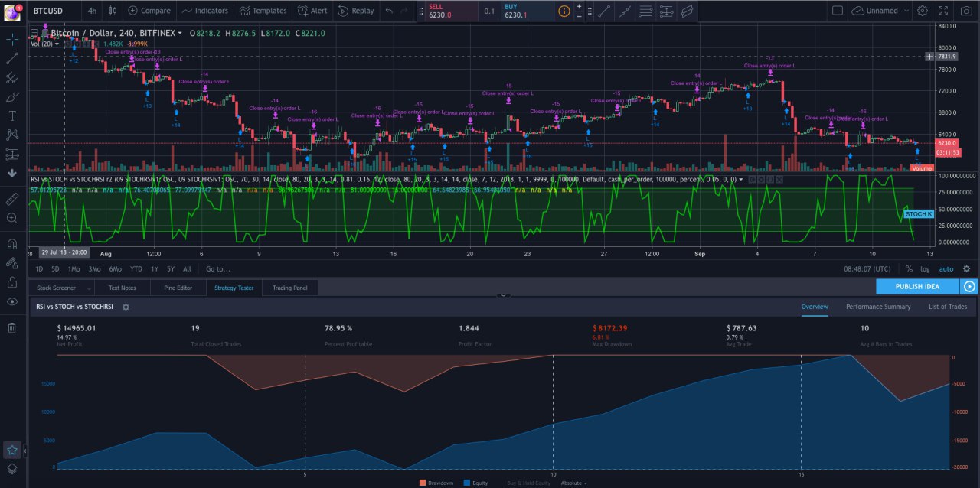Expand the Vol (20) indicator dropdown
This screenshot has width=980, height=488.
(57, 44)
